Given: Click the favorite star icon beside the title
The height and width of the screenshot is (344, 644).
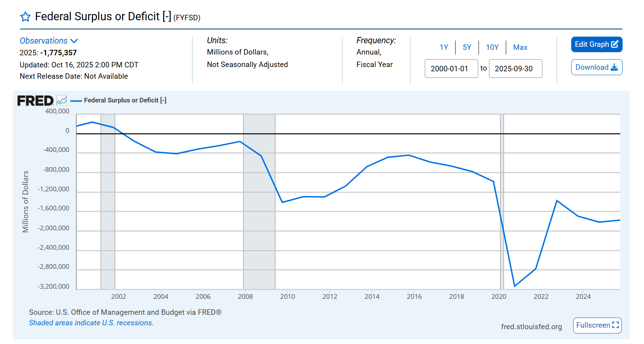Looking at the screenshot, I should point(25,17).
